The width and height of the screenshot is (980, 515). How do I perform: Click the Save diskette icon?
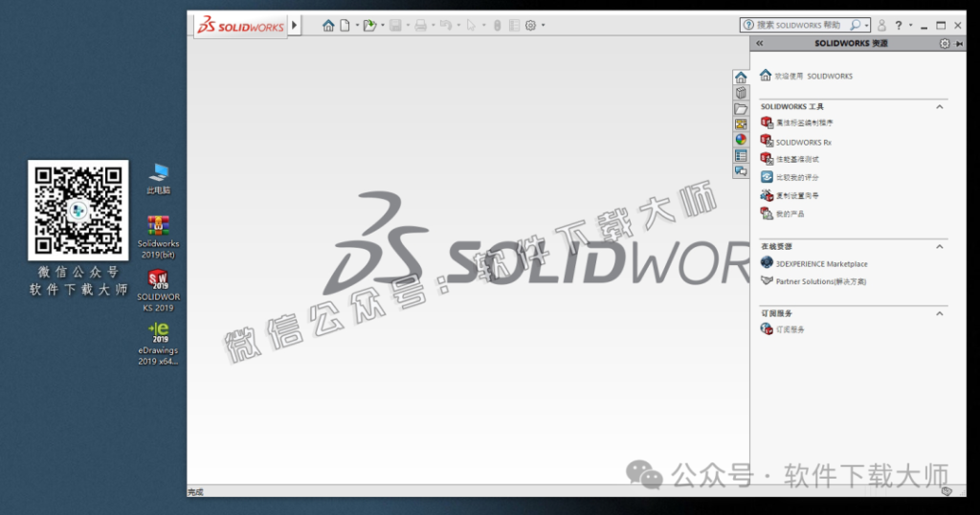tap(395, 26)
